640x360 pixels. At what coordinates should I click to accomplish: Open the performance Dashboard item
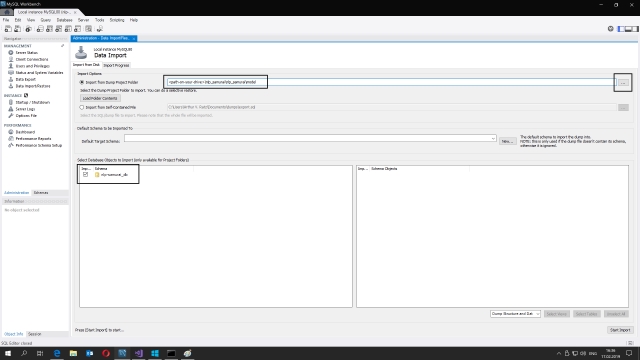[25, 132]
